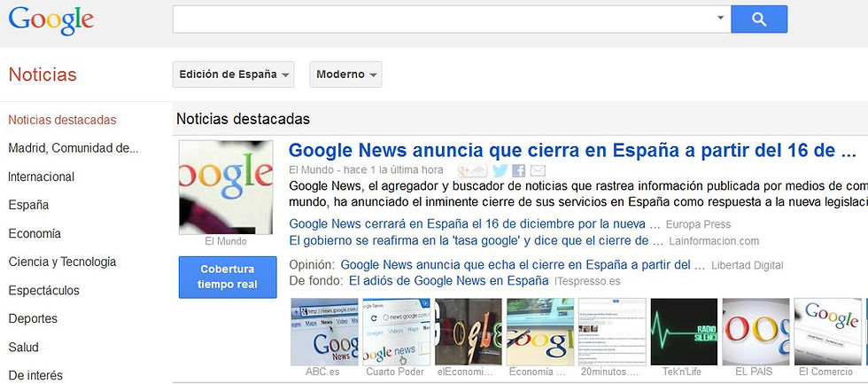Share the story on Twitter
868x384 pixels.
[500, 170]
